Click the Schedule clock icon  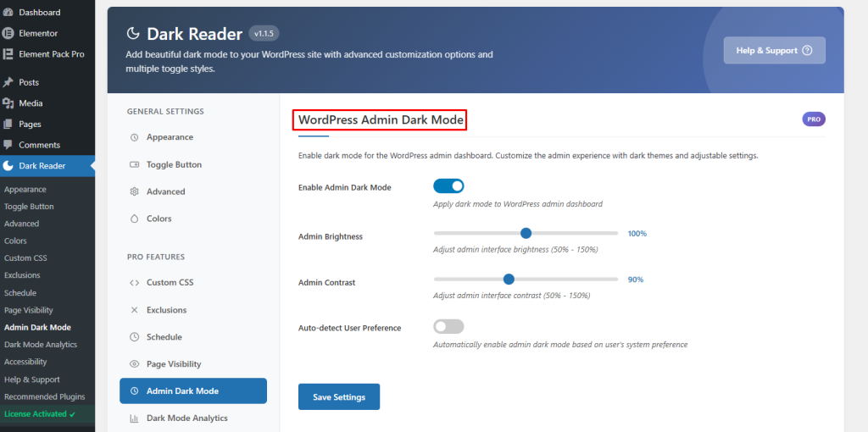[134, 337]
